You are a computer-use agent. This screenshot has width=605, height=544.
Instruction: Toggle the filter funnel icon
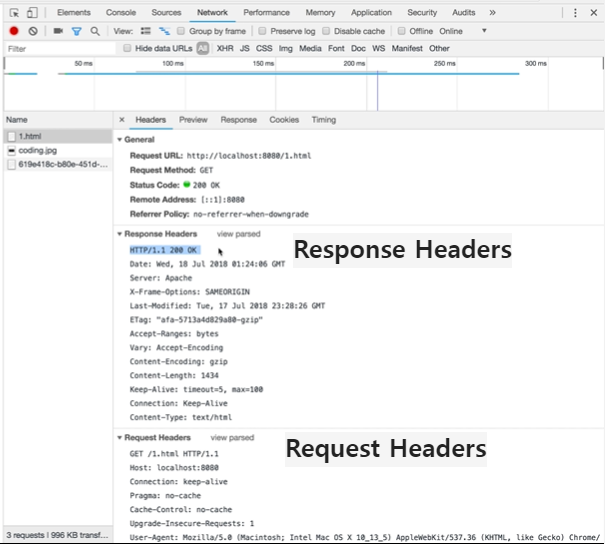point(76,31)
